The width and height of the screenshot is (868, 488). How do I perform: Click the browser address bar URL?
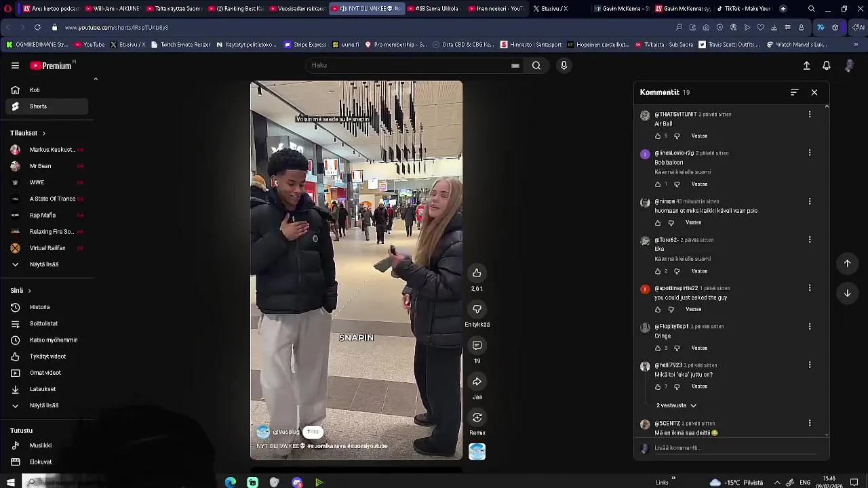(x=117, y=28)
